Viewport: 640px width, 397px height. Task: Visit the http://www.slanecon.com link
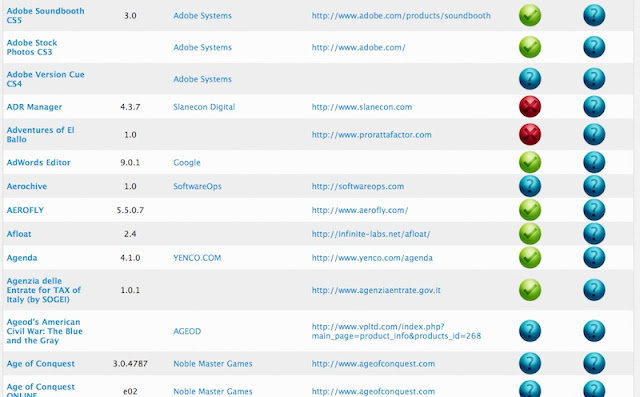click(x=362, y=107)
